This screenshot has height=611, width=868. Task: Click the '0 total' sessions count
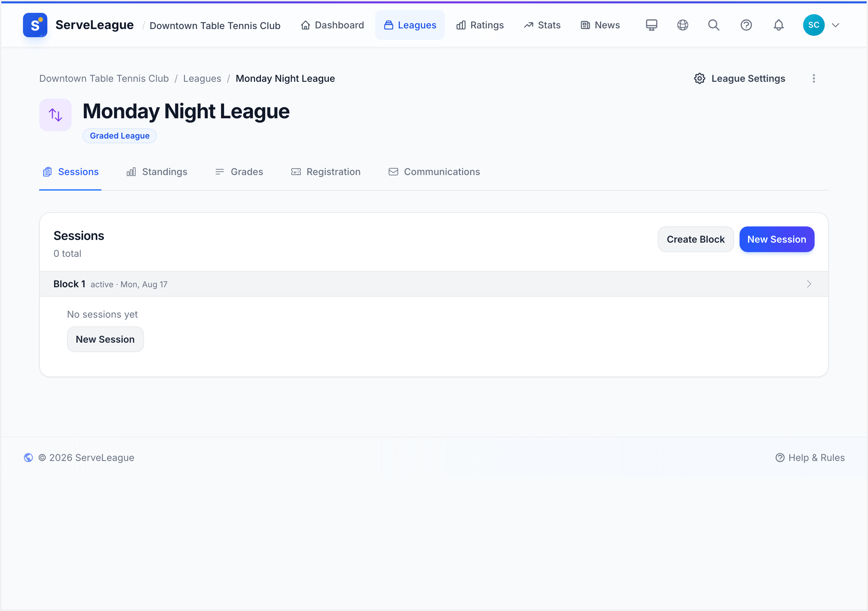(x=67, y=253)
